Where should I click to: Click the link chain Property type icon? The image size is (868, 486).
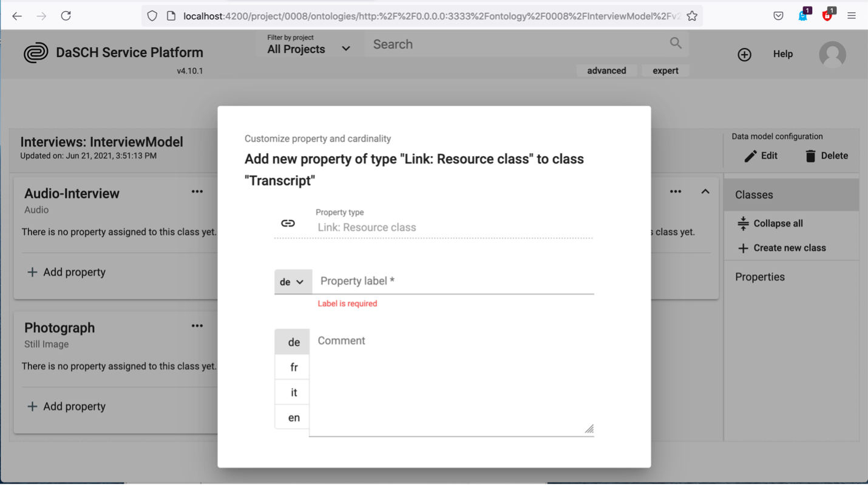click(x=287, y=223)
